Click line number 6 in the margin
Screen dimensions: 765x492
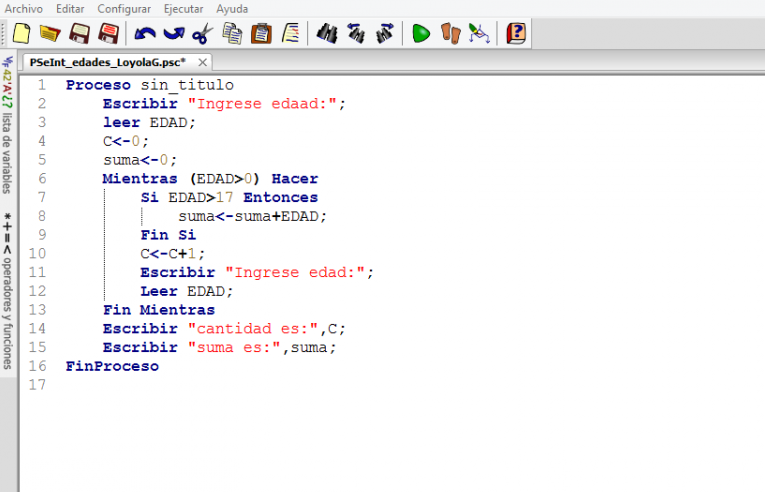[42, 179]
